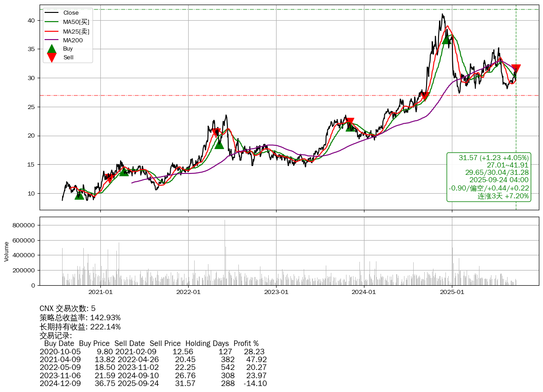Select the MA50[买] legend entry
543x392 pixels.
[76, 22]
